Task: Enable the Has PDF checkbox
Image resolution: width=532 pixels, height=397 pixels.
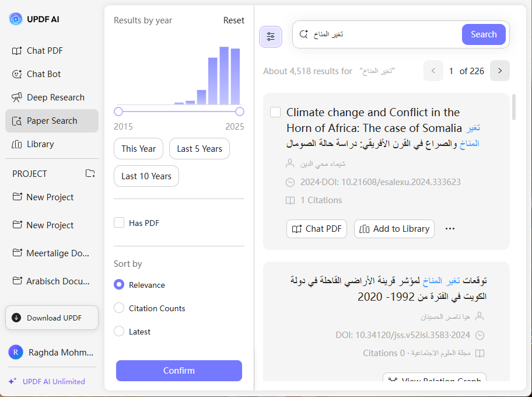Action: coord(119,222)
